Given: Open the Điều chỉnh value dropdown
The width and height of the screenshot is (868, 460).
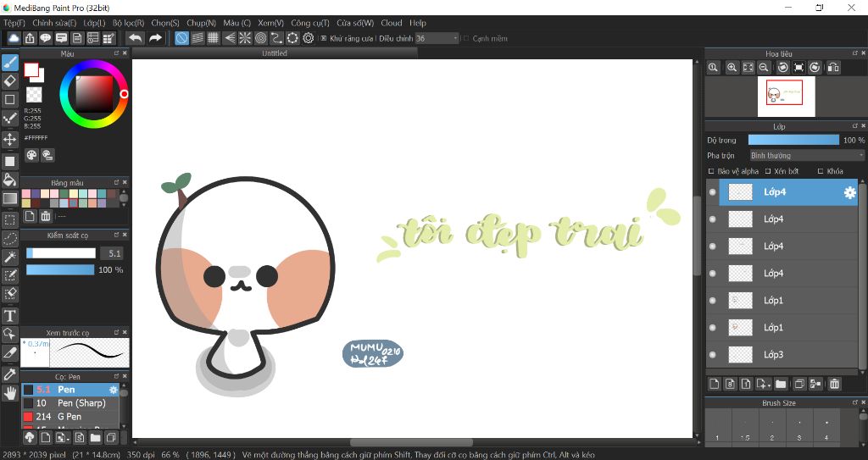Looking at the screenshot, I should point(437,38).
